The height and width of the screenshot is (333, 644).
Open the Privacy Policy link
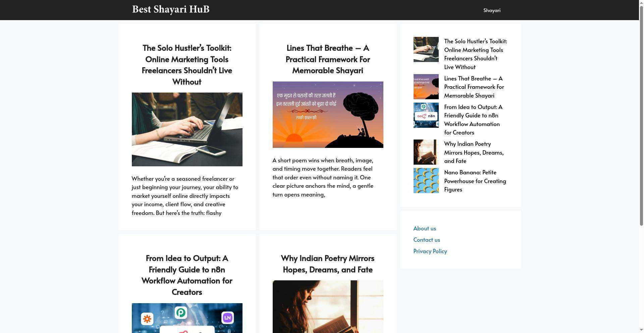tap(430, 251)
